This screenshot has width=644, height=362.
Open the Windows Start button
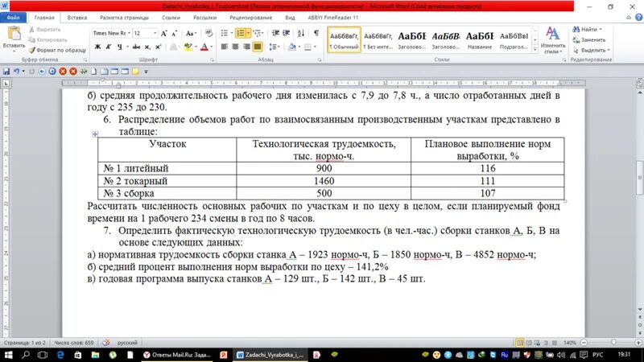(8, 355)
